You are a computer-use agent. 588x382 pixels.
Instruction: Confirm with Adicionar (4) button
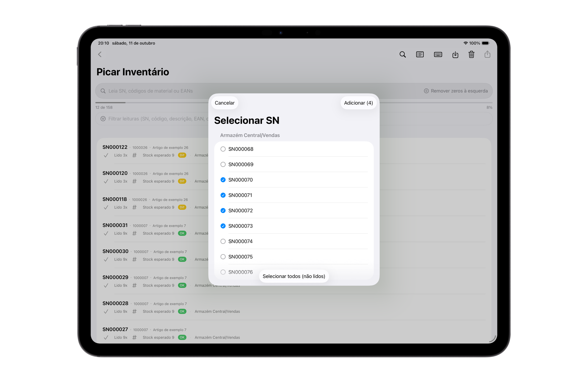(x=358, y=103)
